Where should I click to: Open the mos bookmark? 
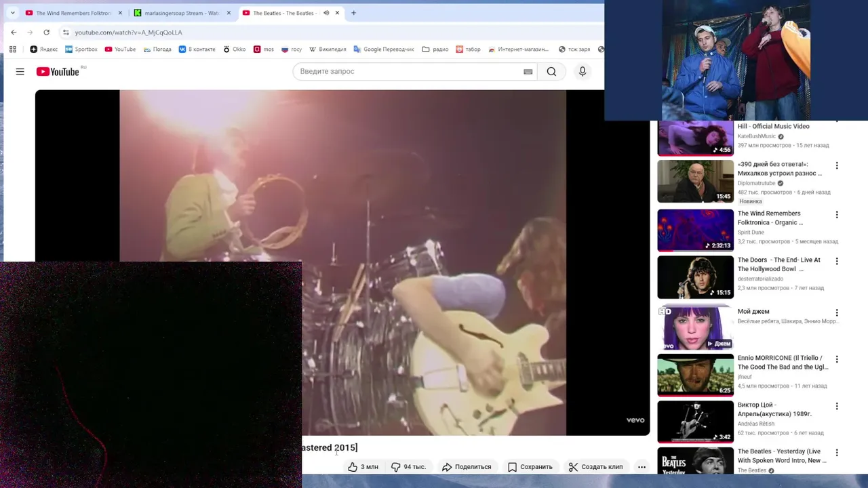pyautogui.click(x=264, y=49)
